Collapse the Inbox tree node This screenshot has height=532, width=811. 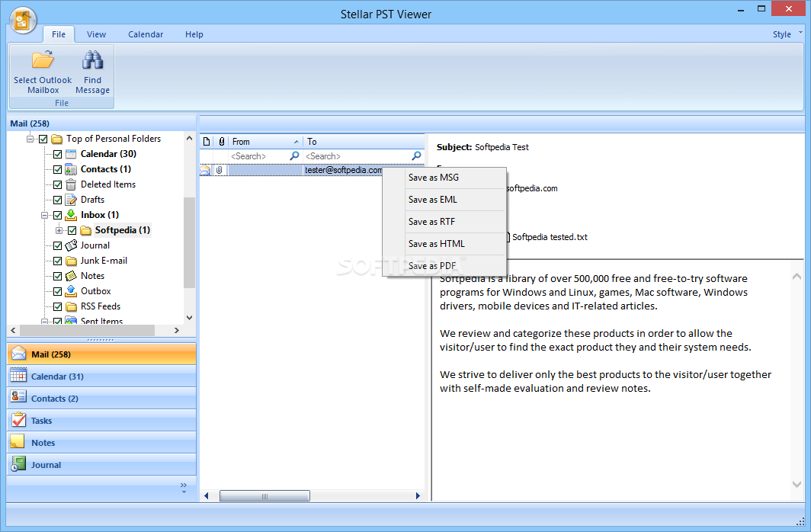click(x=44, y=215)
